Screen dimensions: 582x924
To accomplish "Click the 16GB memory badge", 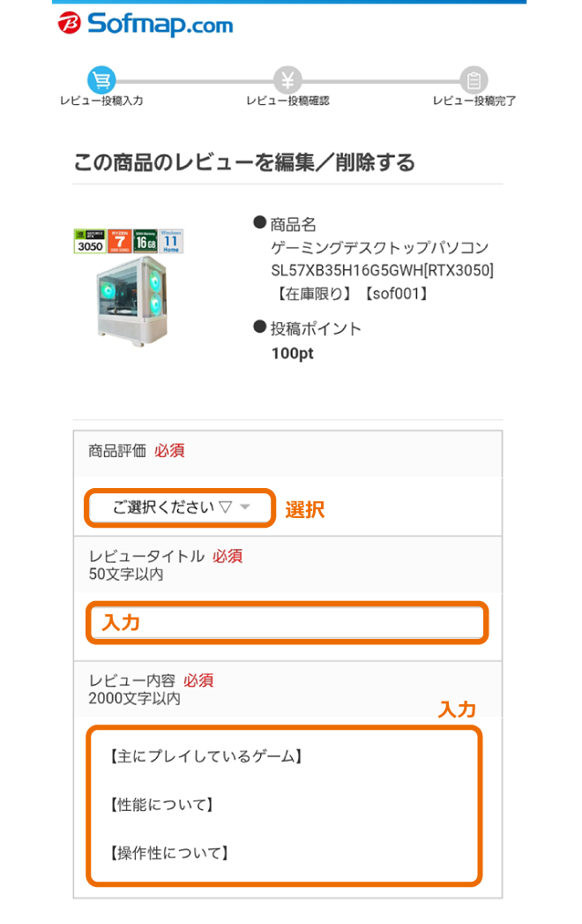I will point(145,241).
